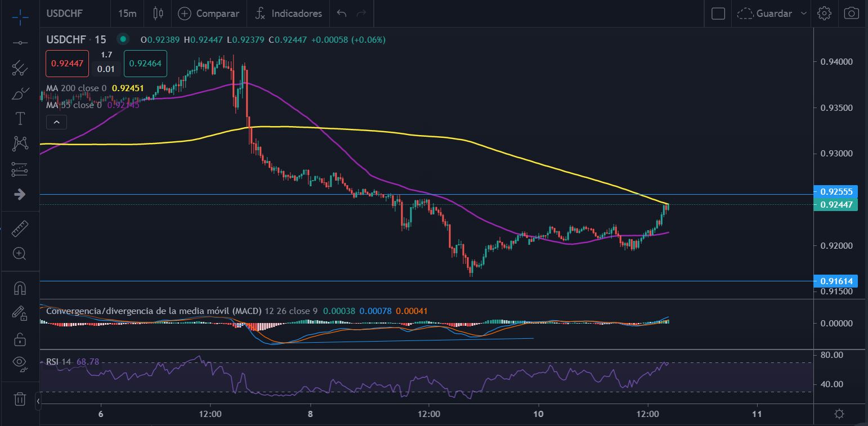Select the MACD indicator legend title
Image resolution: width=868 pixels, height=426 pixels.
pos(154,311)
